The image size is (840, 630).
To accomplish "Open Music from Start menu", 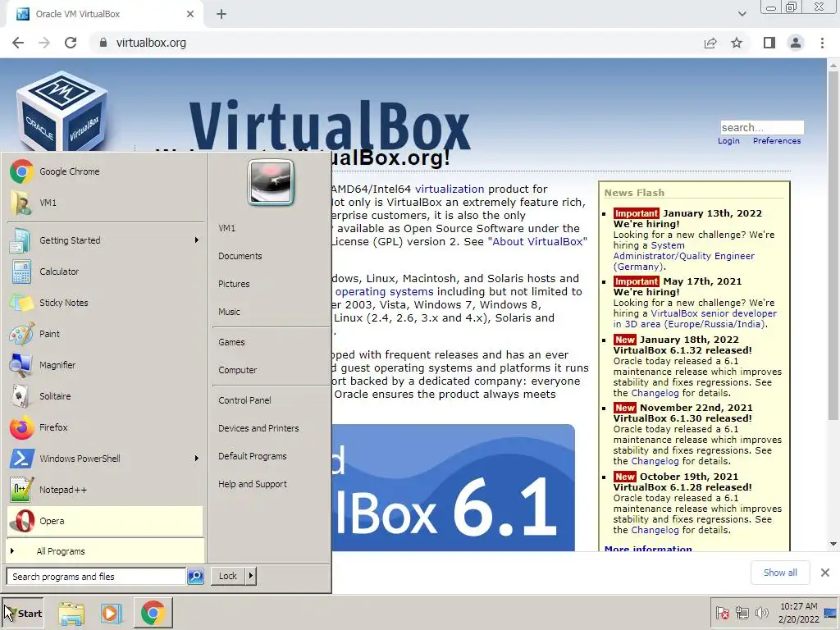I will click(x=229, y=312).
